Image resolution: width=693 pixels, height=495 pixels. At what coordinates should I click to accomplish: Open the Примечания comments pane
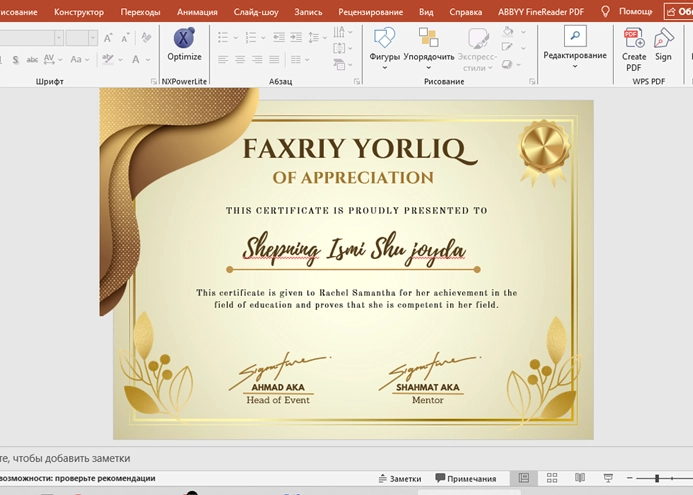[466, 479]
